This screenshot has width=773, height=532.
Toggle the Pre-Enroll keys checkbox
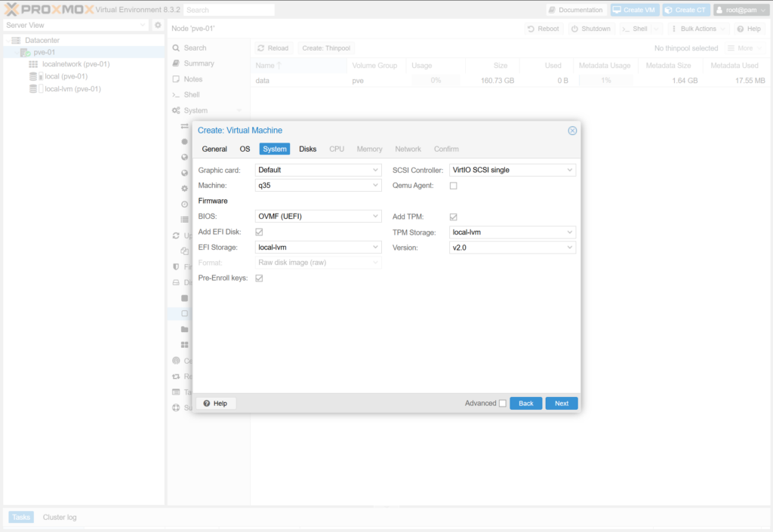point(260,278)
